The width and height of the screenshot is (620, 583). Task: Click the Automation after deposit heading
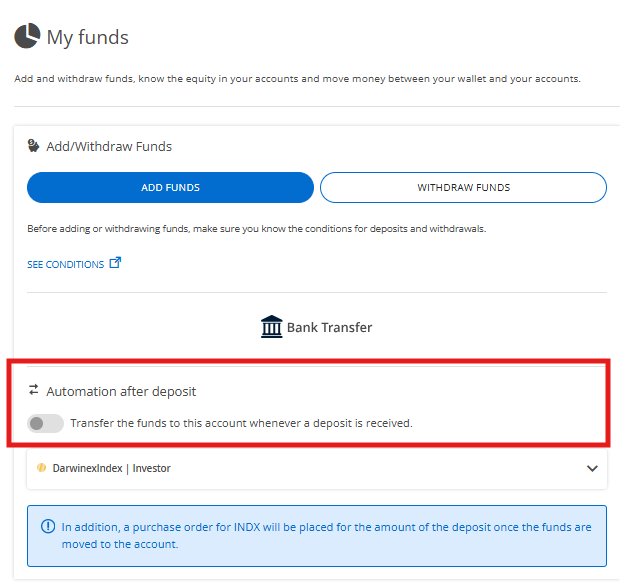click(x=121, y=392)
